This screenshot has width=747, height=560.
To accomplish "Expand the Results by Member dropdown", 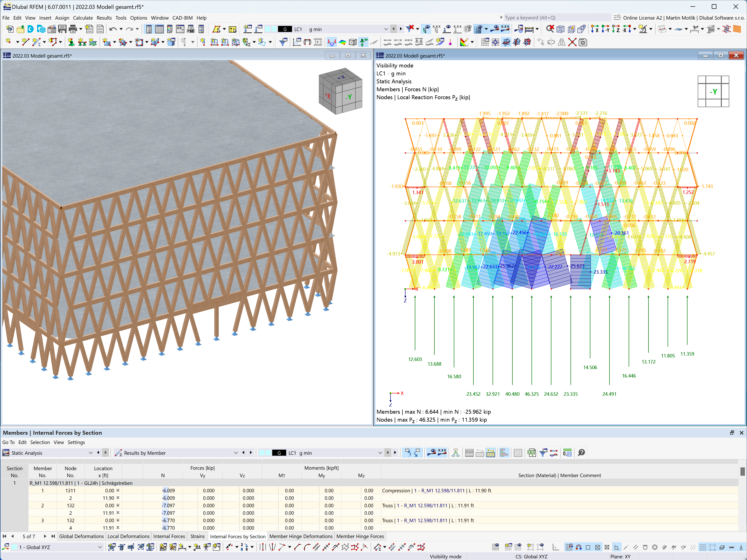I will 252,452.
